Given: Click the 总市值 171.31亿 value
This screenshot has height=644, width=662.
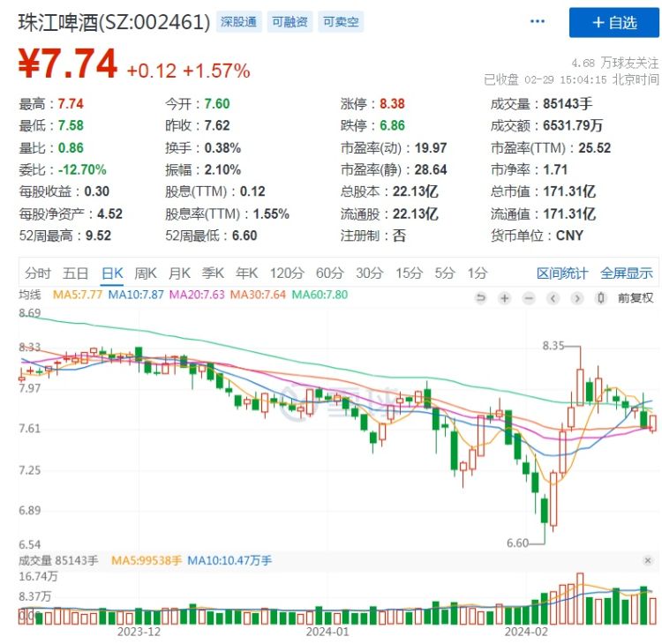Looking at the screenshot, I should [569, 191].
